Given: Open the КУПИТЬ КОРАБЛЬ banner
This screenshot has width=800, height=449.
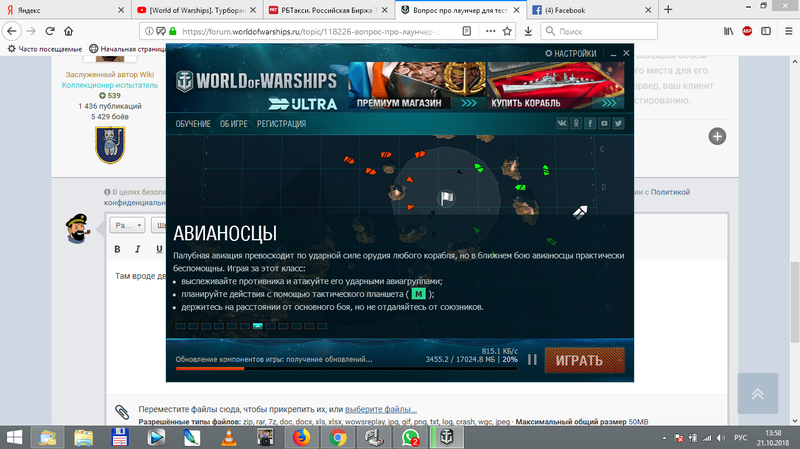Looking at the screenshot, I should 556,85.
